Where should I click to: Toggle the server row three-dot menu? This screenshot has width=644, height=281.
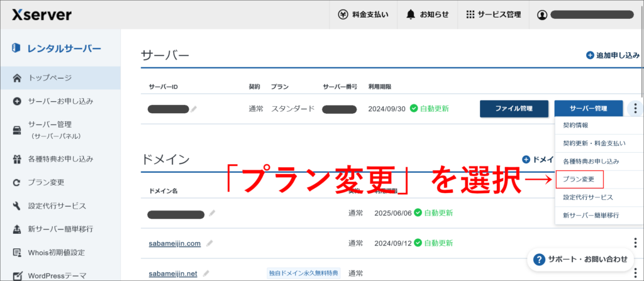[635, 109]
